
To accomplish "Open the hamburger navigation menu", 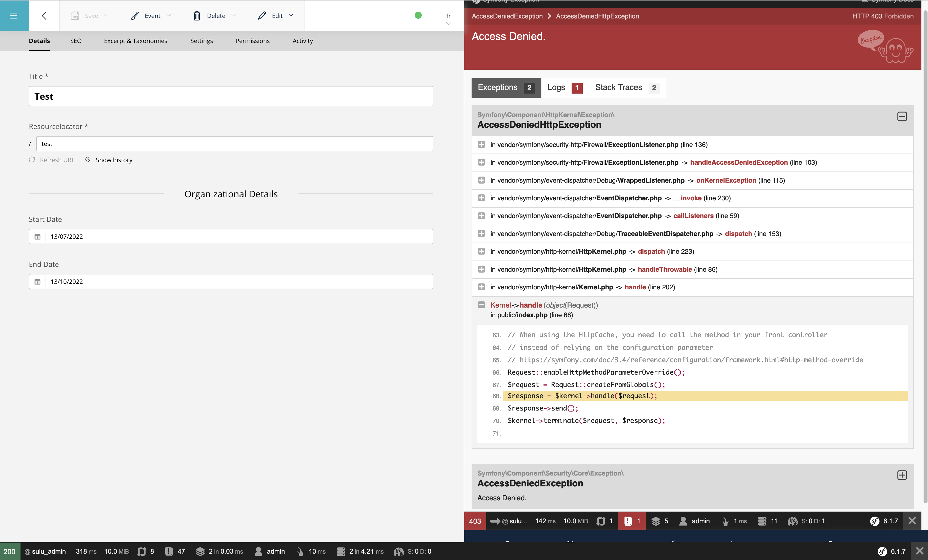I will pyautogui.click(x=14, y=16).
